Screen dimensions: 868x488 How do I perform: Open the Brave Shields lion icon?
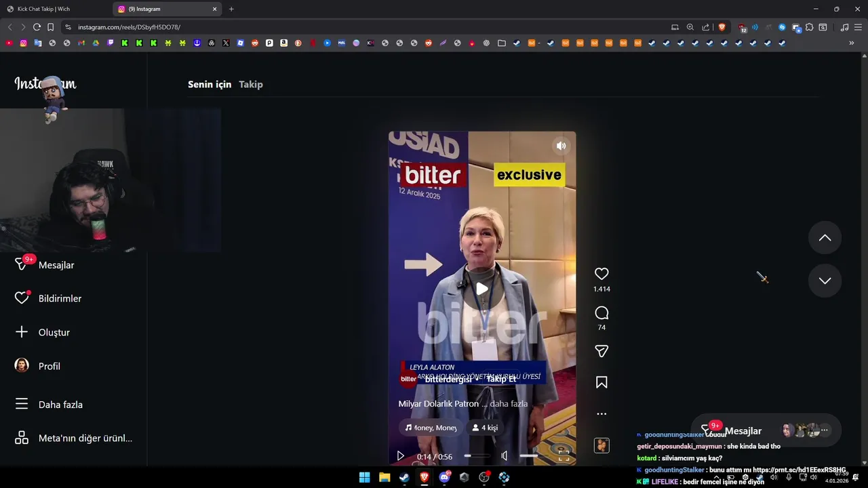pyautogui.click(x=722, y=27)
